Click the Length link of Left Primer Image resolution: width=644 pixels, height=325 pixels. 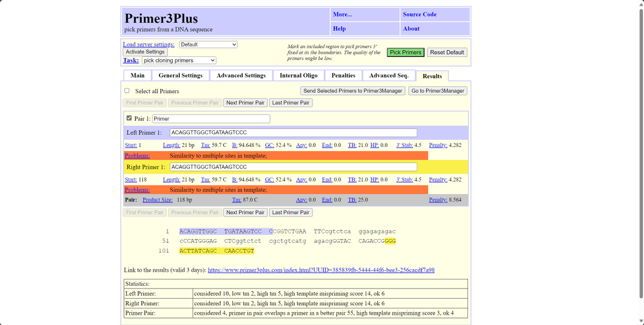coord(171,145)
